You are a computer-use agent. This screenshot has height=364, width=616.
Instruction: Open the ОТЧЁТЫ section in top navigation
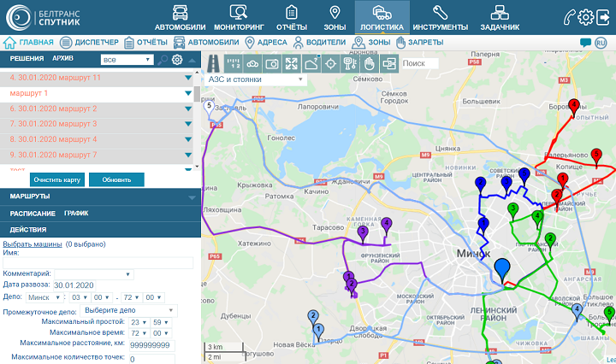[292, 18]
